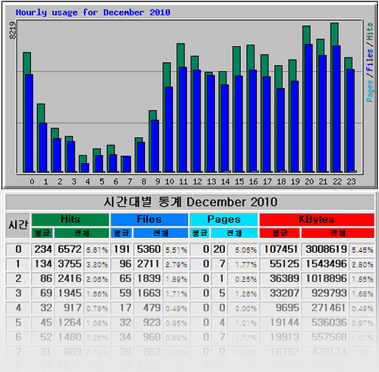The image size is (379, 372).
Task: Click hour label 6 in the table's 시간 column
Action: click(18, 337)
